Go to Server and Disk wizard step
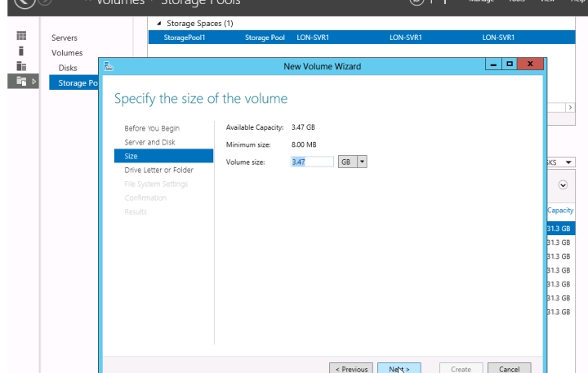 click(x=149, y=142)
